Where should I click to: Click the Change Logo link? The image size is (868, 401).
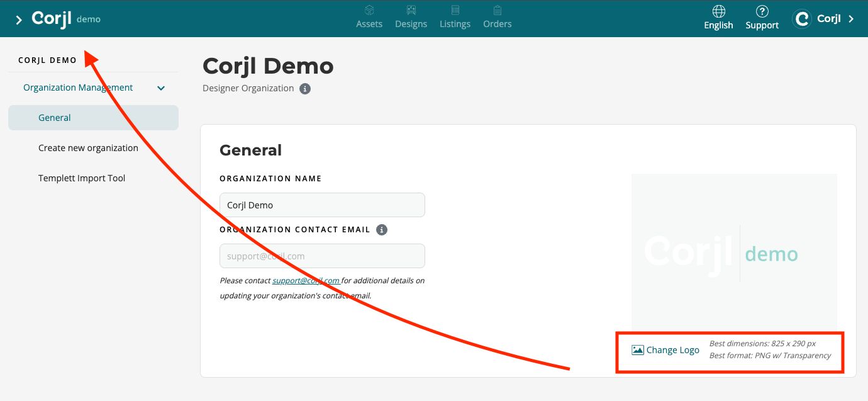coord(665,350)
